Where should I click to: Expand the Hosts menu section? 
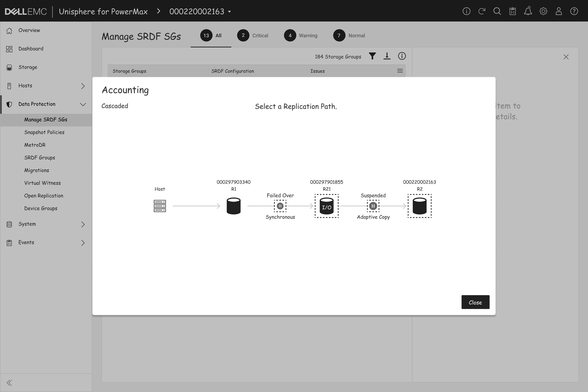tap(83, 86)
